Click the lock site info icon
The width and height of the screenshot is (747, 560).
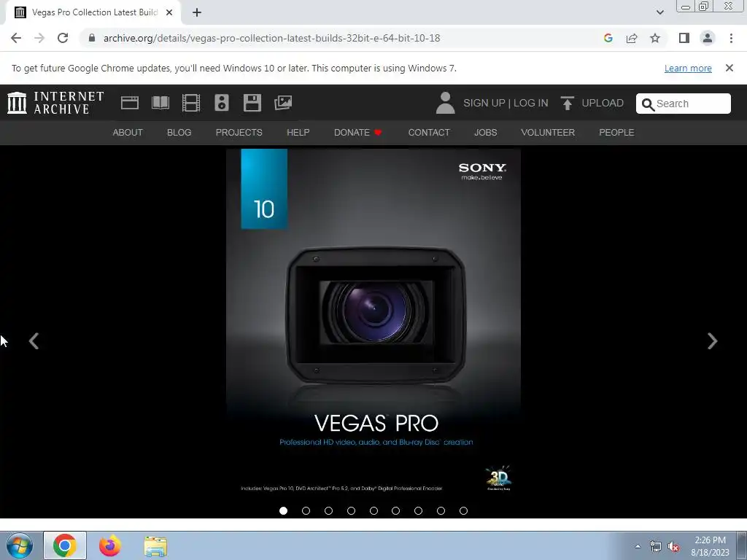click(92, 38)
